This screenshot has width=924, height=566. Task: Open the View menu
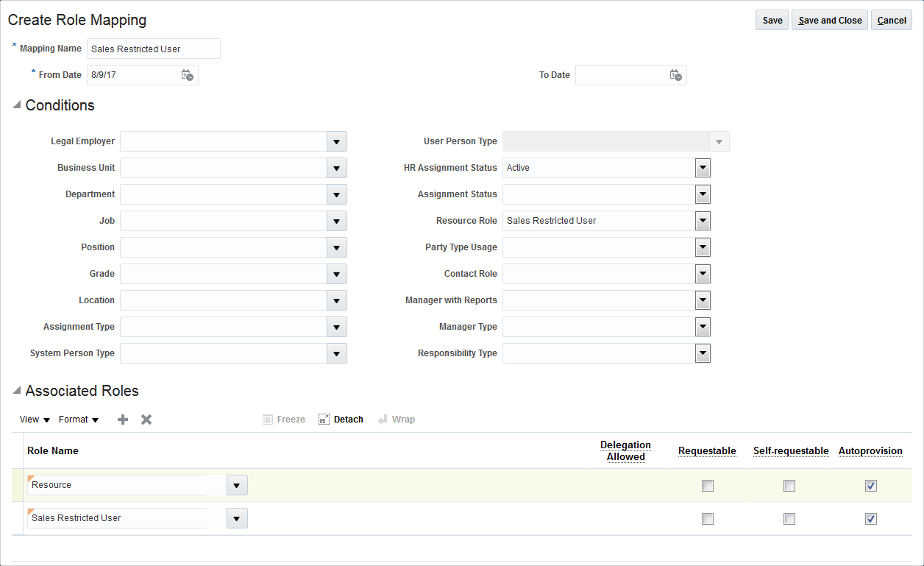tap(35, 420)
